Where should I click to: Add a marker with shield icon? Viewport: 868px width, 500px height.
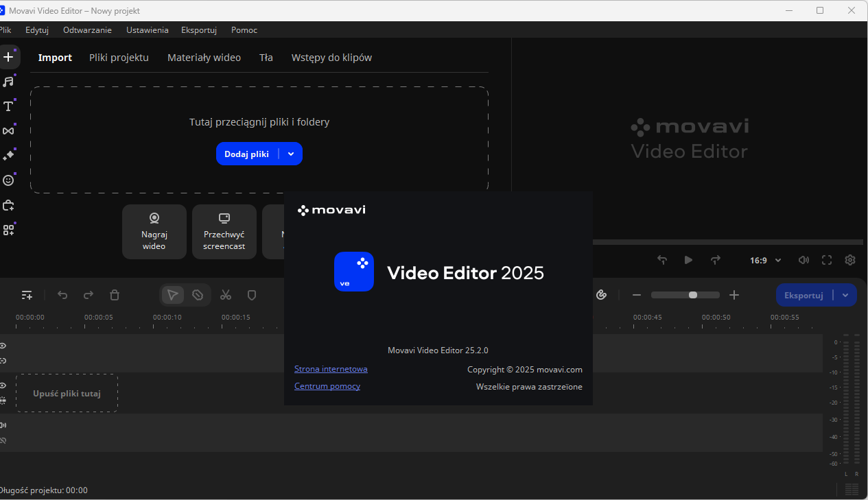coord(252,295)
